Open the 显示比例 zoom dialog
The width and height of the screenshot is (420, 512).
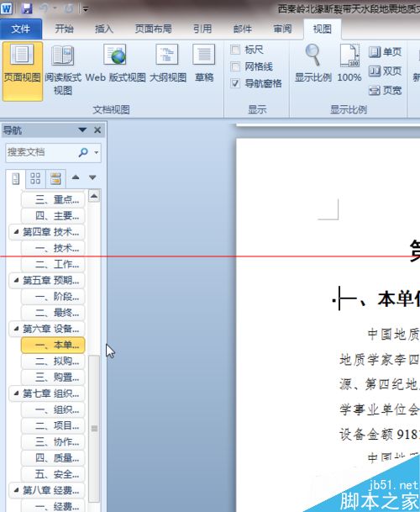click(313, 64)
